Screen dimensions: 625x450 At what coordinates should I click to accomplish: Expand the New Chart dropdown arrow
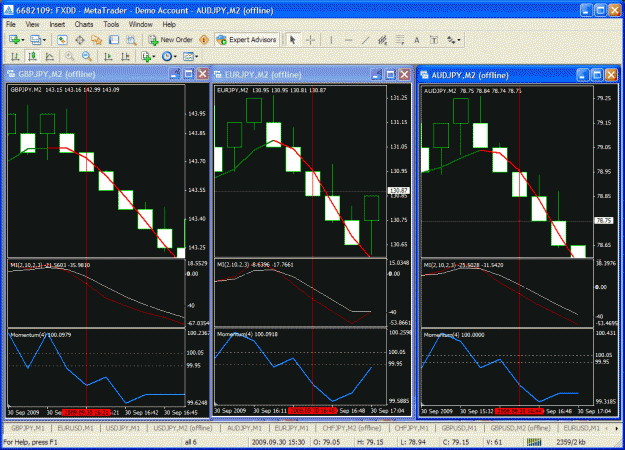(x=23, y=40)
